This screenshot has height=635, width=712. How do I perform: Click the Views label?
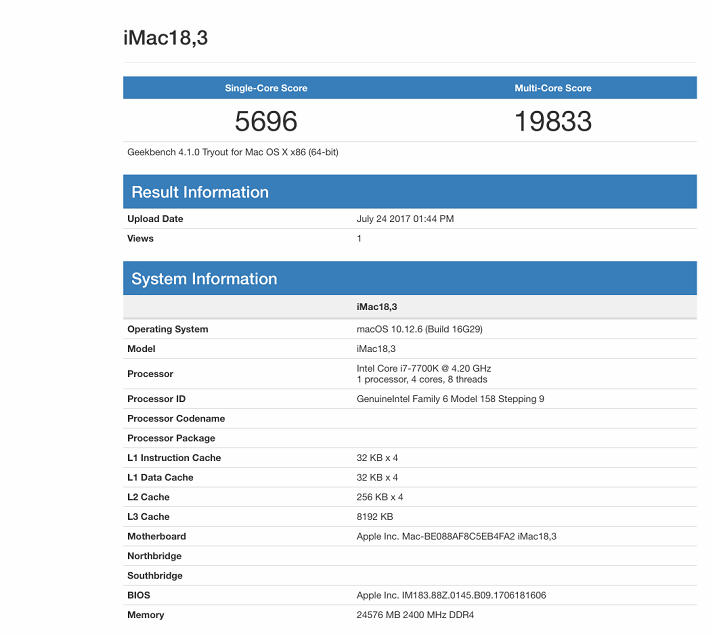pyautogui.click(x=140, y=238)
